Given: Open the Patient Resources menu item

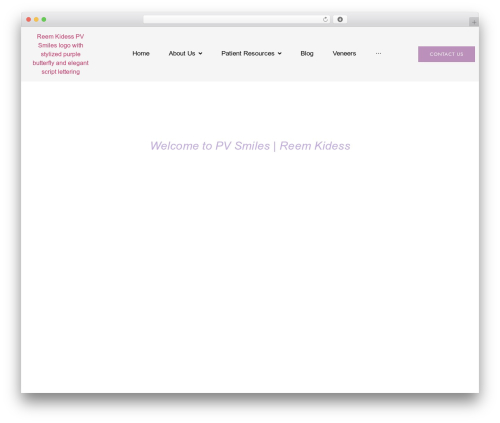Looking at the screenshot, I should (248, 54).
